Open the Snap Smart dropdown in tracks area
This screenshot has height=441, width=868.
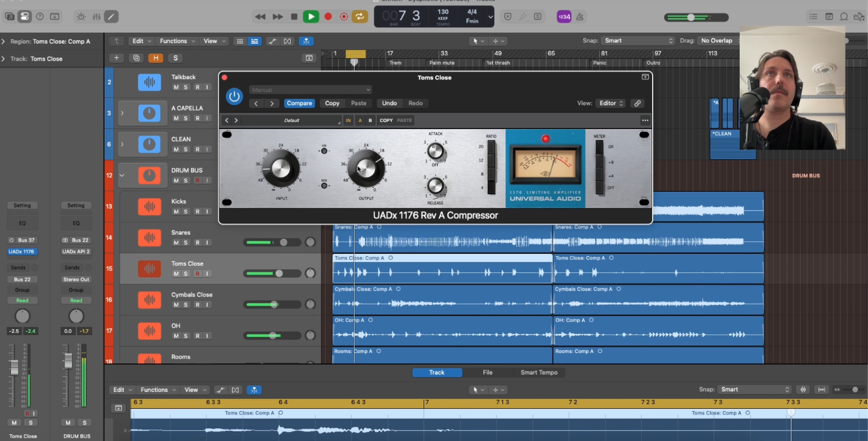pos(638,40)
